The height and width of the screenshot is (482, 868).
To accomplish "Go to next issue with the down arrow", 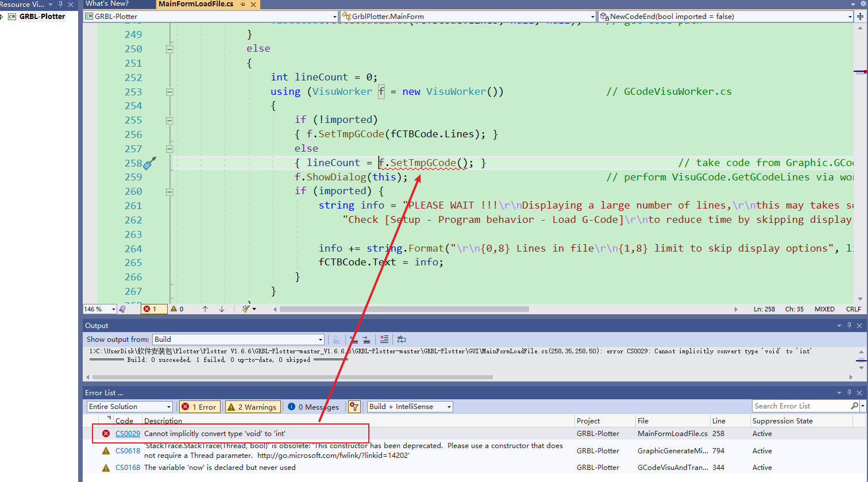I will [222, 309].
